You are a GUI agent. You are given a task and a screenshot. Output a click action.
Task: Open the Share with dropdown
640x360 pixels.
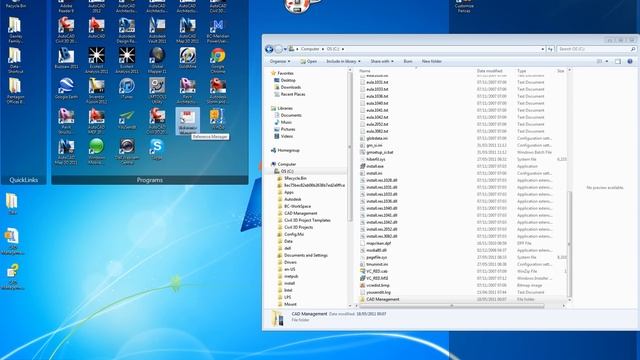click(x=382, y=61)
